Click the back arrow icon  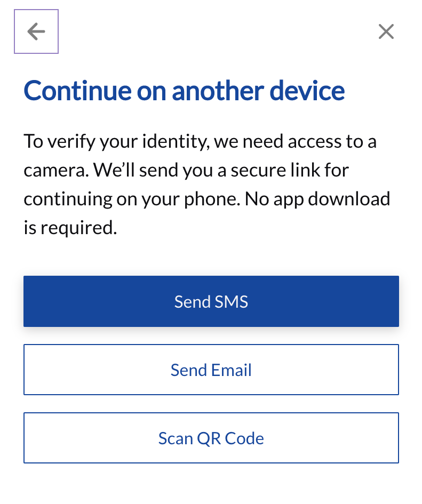point(36,31)
